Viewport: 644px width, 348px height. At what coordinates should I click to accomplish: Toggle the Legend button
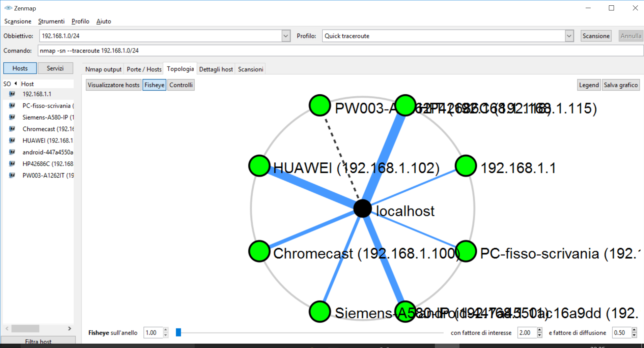pos(589,85)
